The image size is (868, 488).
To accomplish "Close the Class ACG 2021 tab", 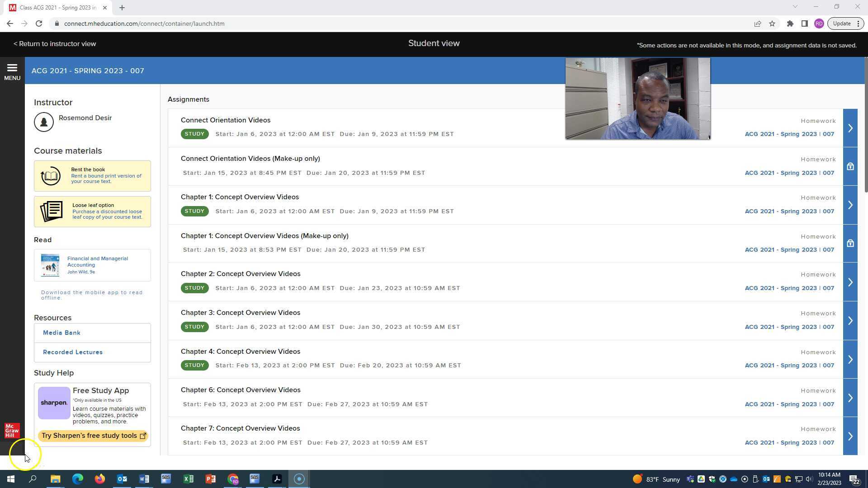I will coord(105,8).
